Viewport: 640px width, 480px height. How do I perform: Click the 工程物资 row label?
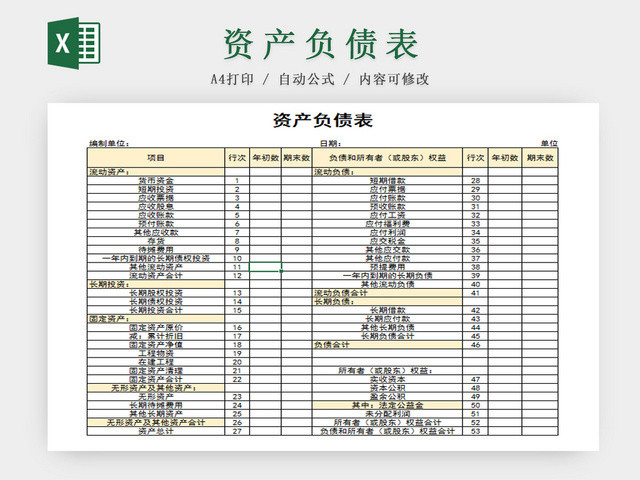[156, 353]
